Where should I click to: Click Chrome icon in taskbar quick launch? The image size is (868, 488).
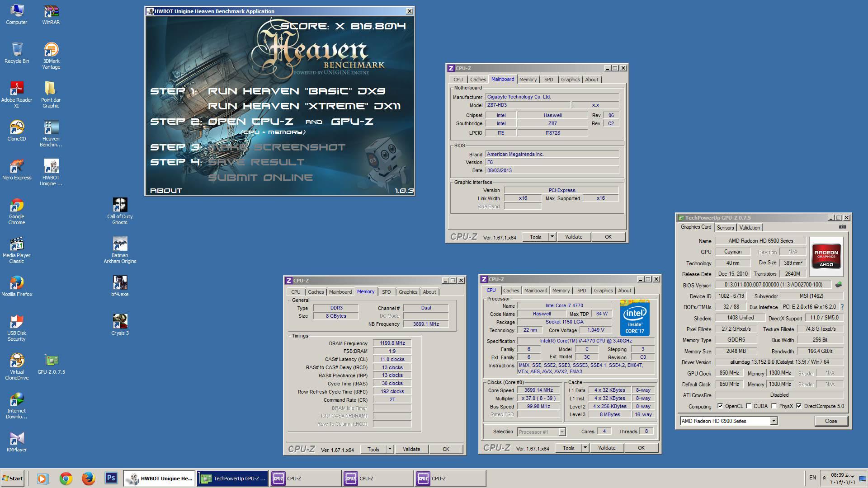[66, 478]
